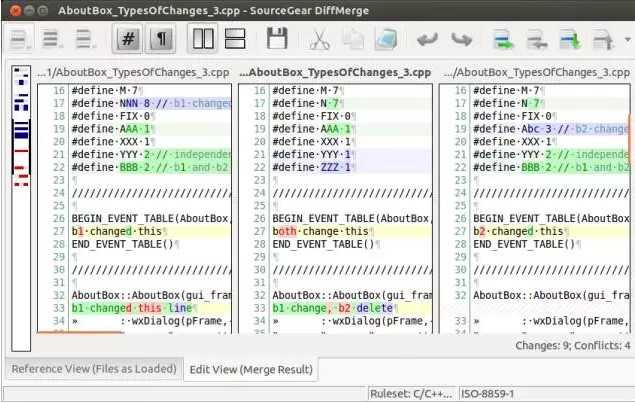Screen dimensions: 635x403
Task: Switch to Reference View (Files as Loaded) tab
Action: pos(94,369)
